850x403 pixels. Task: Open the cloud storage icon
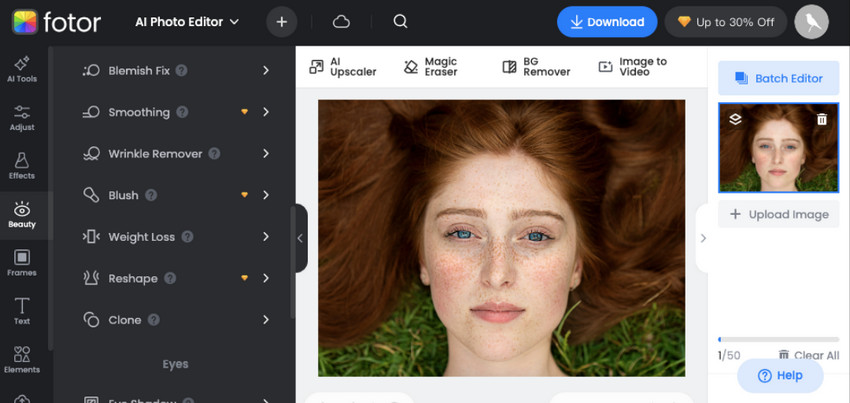[x=341, y=22]
